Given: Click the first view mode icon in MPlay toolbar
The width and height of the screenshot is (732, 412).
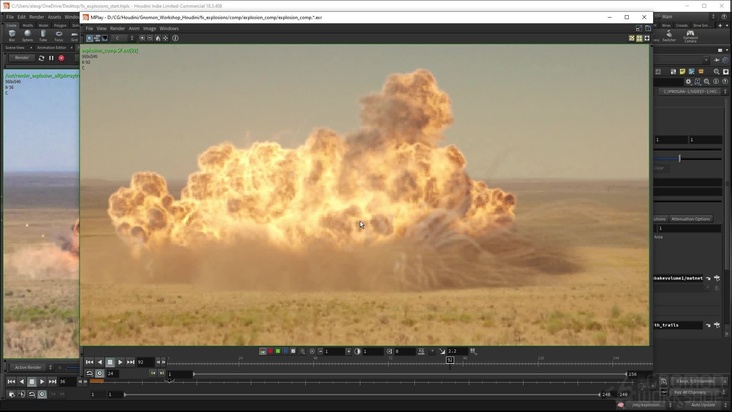Looking at the screenshot, I should point(89,38).
